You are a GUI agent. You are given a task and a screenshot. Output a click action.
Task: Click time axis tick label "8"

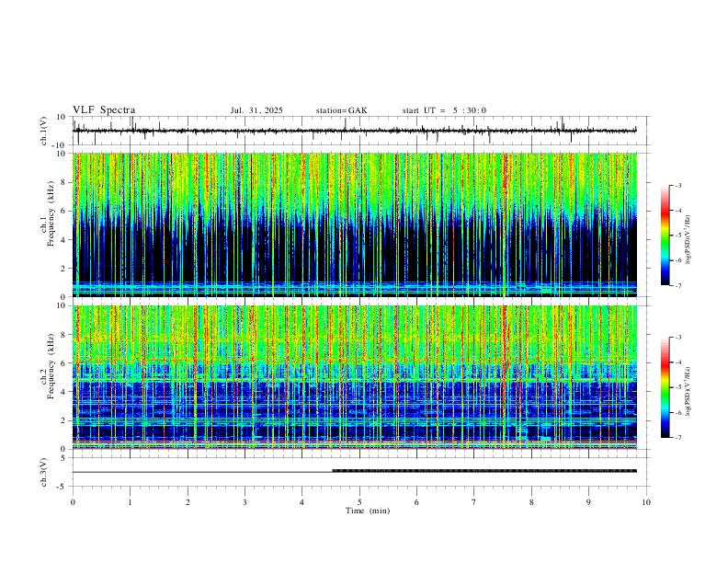(531, 502)
